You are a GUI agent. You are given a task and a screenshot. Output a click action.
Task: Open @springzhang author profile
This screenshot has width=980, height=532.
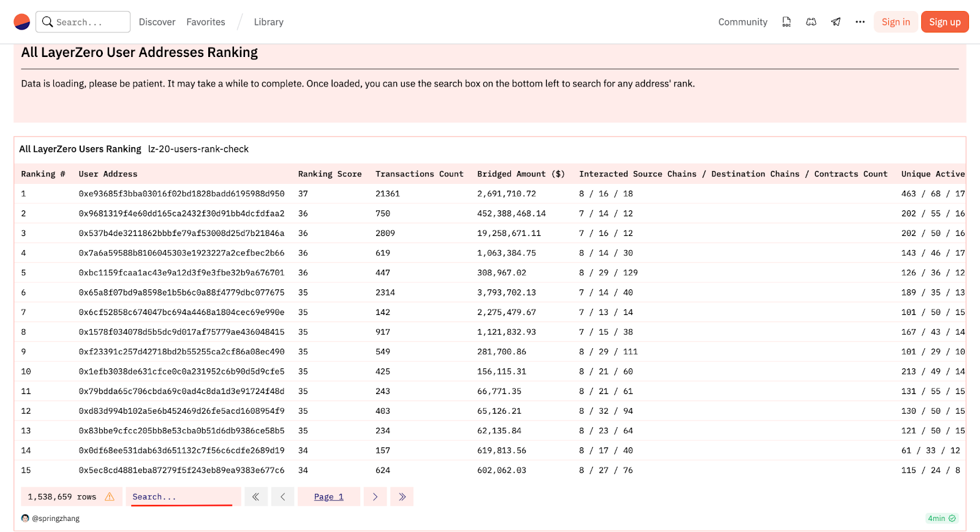coord(56,518)
